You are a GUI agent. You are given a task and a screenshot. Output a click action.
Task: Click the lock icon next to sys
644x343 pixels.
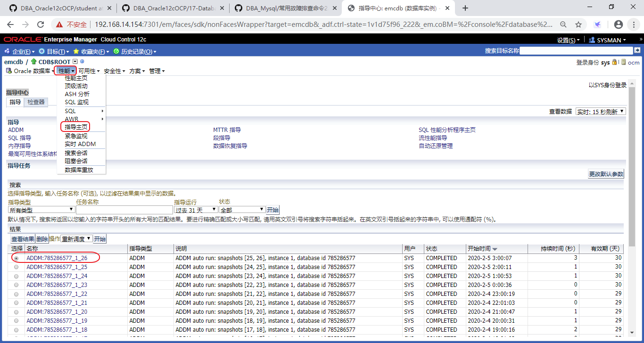coord(614,62)
